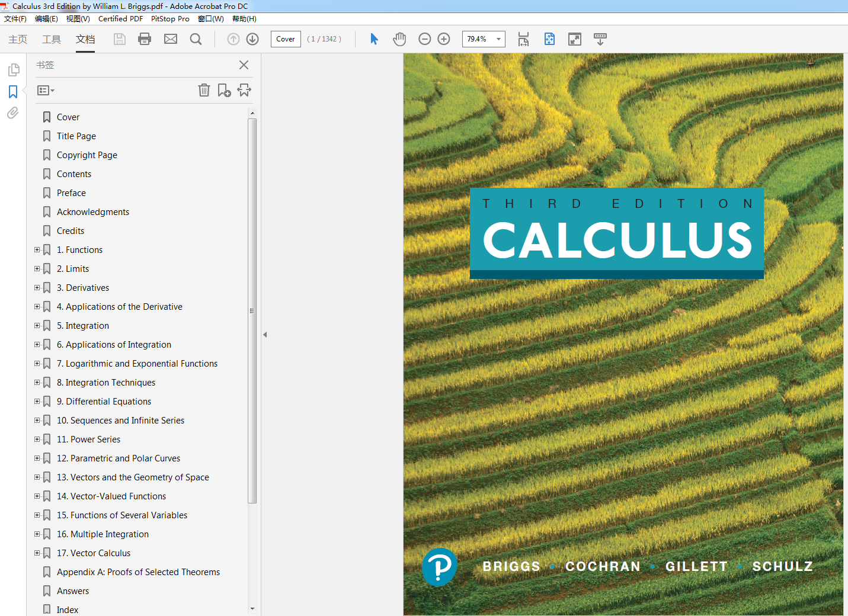Click the Save file icon
Viewport: 848px width, 616px height.
pos(120,39)
